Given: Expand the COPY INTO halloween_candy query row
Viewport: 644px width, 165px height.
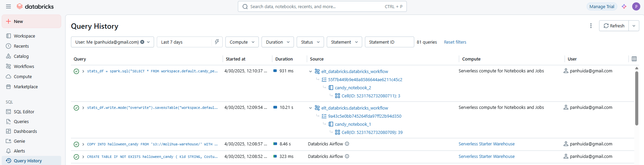Looking at the screenshot, I should click(x=83, y=144).
